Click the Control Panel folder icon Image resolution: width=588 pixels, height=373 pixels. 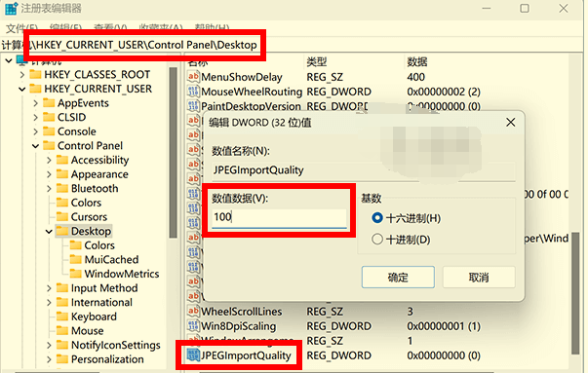[49, 145]
